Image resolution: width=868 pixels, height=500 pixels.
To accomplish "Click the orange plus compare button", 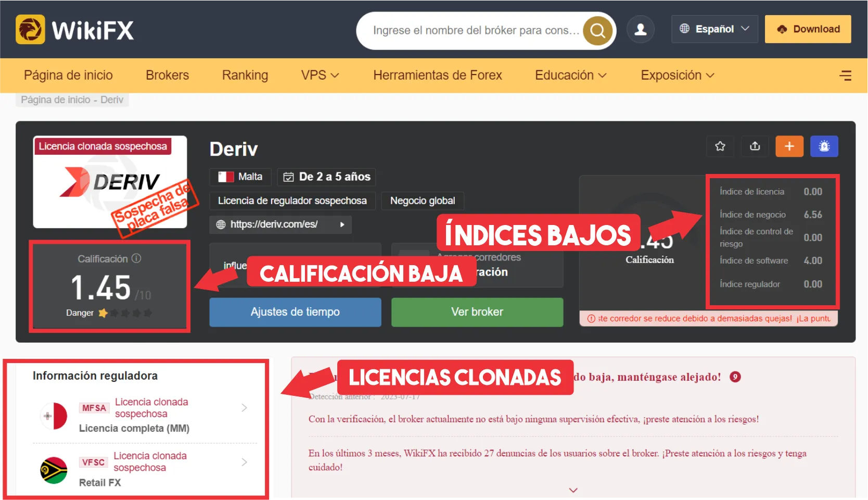I will pyautogui.click(x=789, y=146).
